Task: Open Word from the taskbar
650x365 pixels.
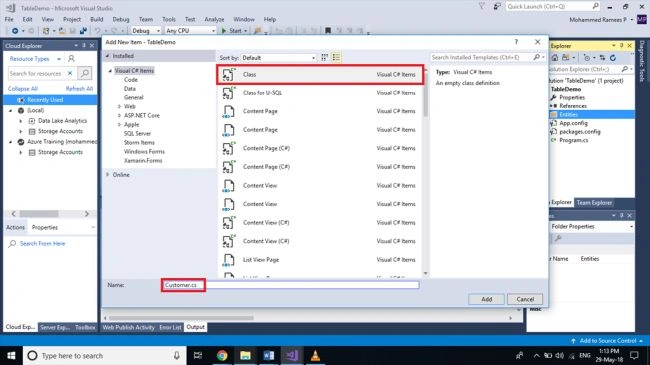Action: (269, 356)
